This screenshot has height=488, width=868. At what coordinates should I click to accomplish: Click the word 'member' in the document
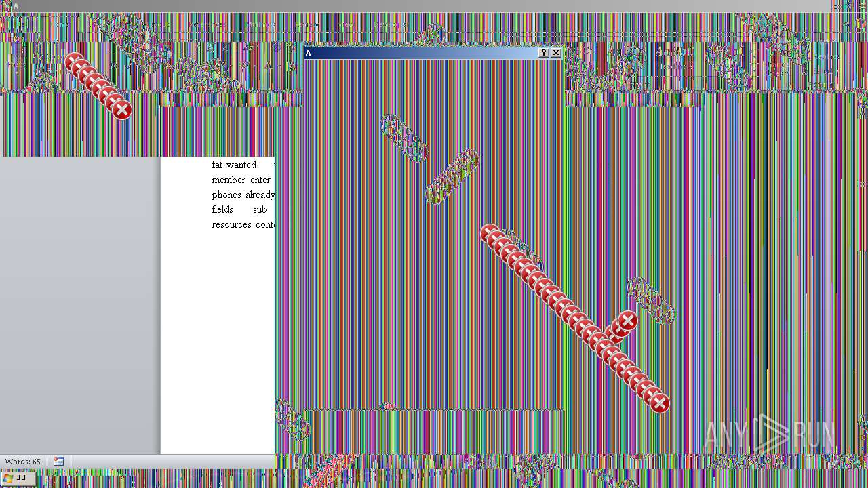click(x=229, y=180)
